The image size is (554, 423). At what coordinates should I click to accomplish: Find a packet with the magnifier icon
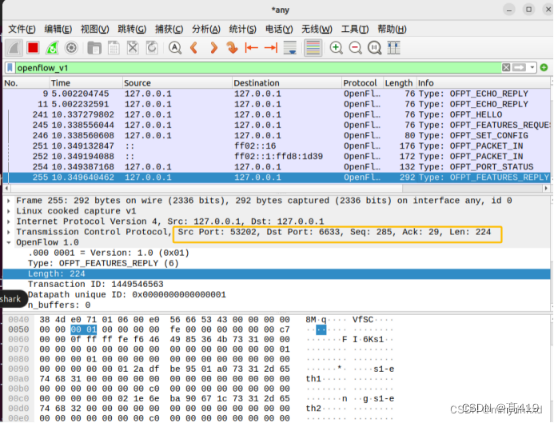point(175,48)
